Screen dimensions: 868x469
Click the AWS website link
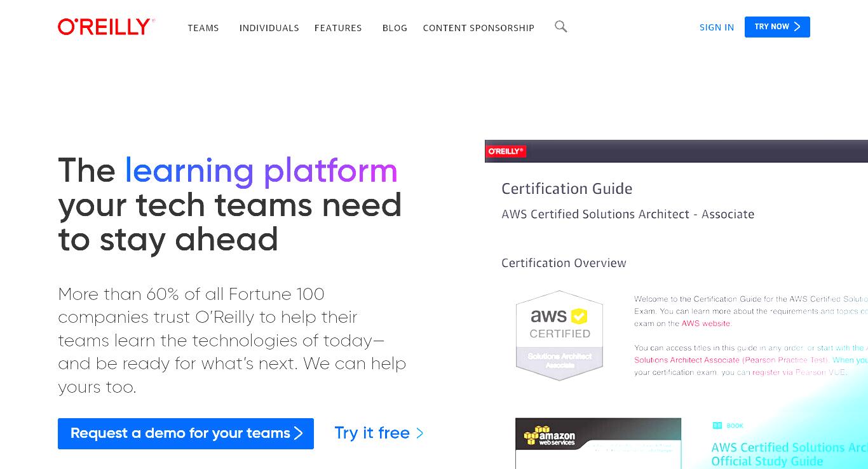tap(706, 323)
